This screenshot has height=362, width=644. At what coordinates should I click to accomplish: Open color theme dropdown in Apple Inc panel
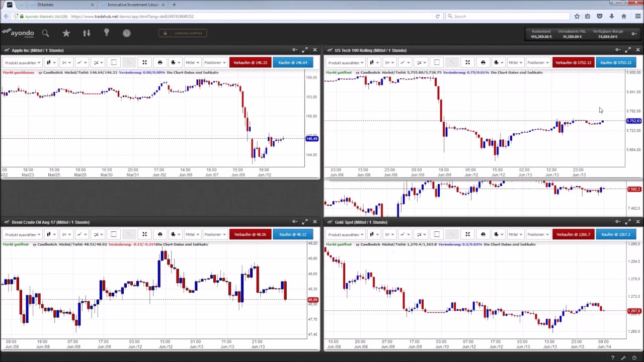click(175, 62)
